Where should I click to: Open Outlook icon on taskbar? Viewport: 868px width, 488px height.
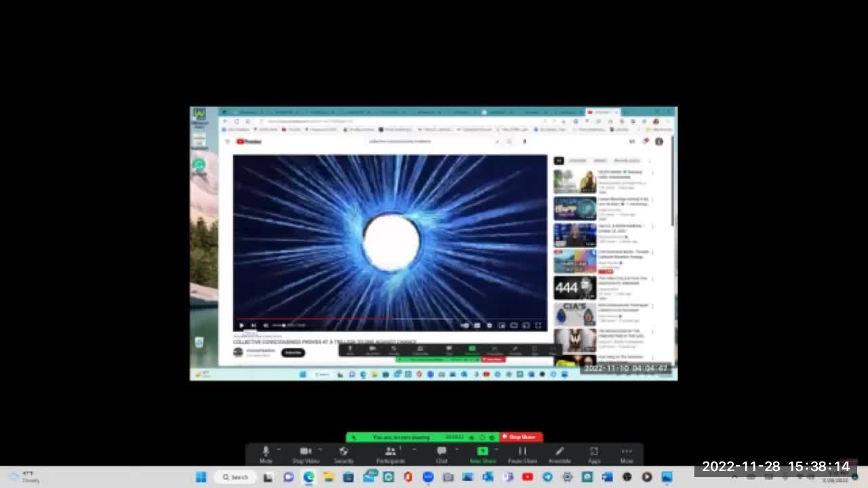coord(488,477)
